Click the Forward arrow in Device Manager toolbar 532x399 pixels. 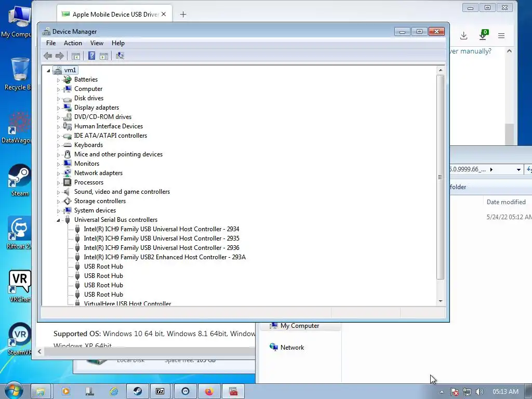[x=60, y=56]
